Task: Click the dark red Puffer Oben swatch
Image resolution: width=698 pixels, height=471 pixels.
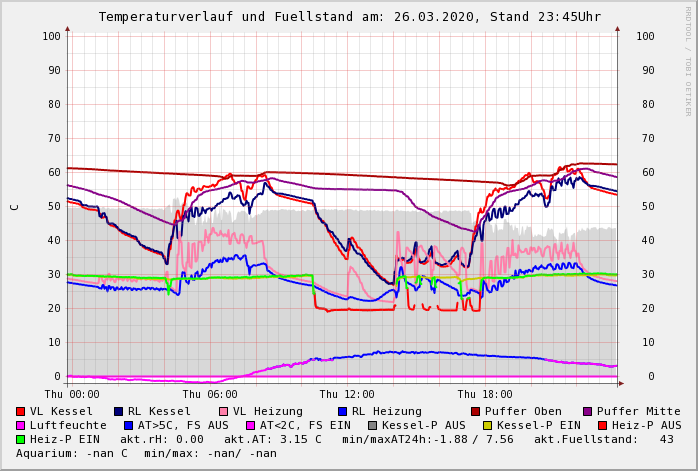Action: click(x=475, y=412)
